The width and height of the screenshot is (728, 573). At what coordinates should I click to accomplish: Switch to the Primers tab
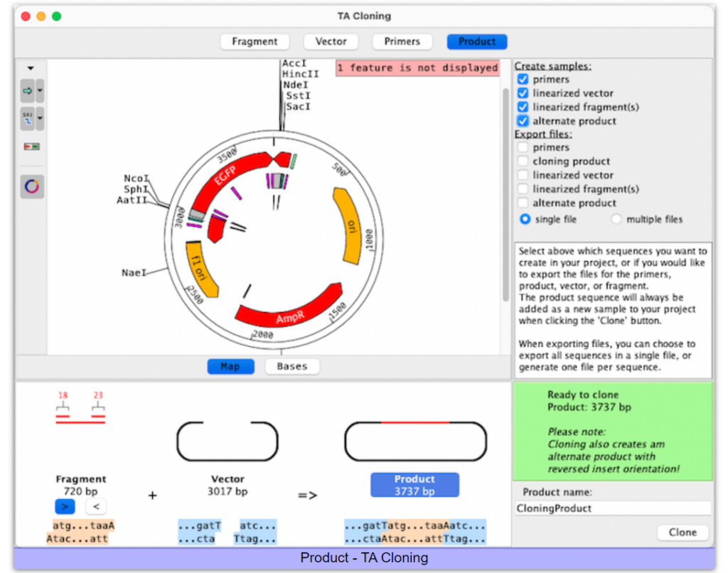pos(402,42)
